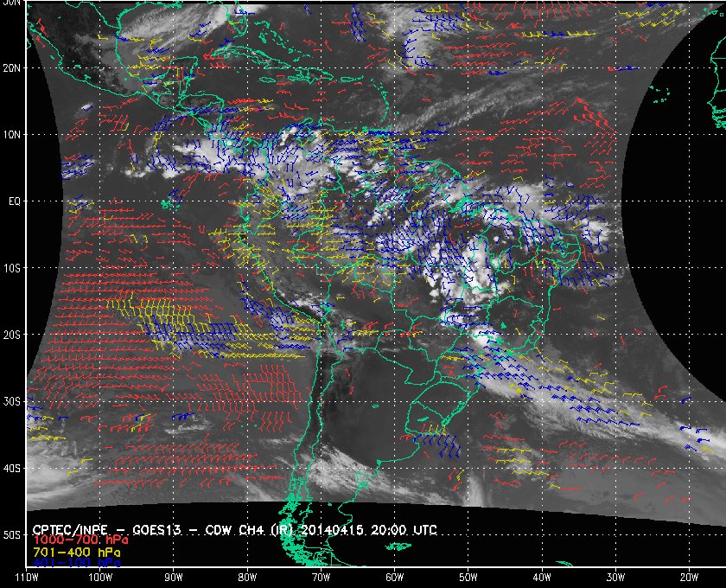Select the red 1000-700 hPa legend label
The width and height of the screenshot is (726, 588).
tap(81, 540)
